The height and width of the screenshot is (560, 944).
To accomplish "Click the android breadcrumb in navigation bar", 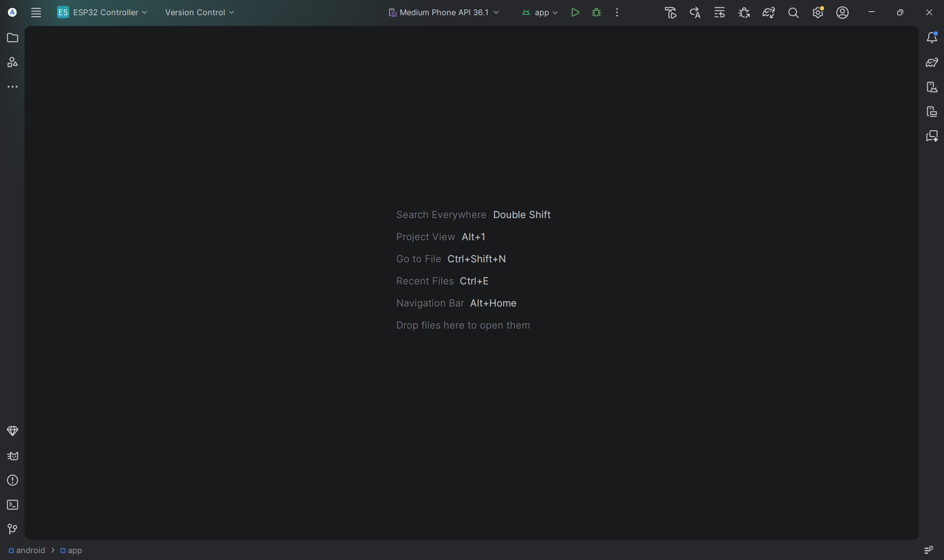I will [27, 551].
